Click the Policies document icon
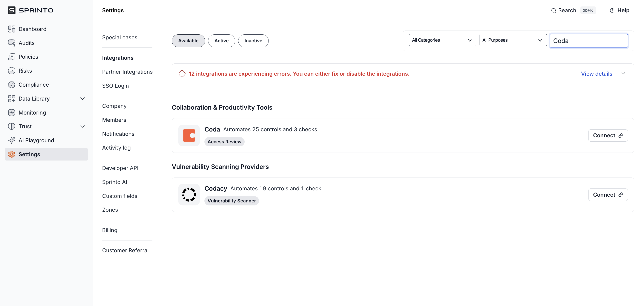The width and height of the screenshot is (644, 306). (x=12, y=57)
